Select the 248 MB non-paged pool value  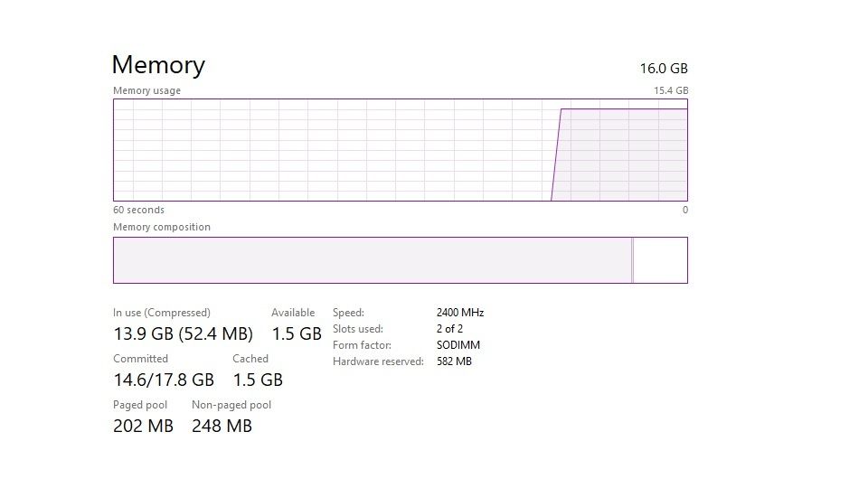coord(222,426)
